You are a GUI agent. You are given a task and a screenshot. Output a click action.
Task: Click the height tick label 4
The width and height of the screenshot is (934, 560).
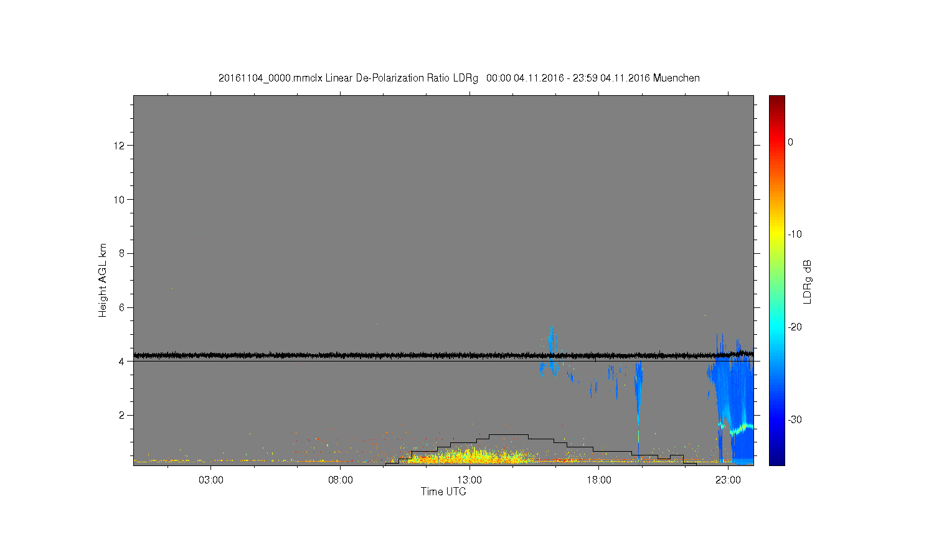coord(122,362)
